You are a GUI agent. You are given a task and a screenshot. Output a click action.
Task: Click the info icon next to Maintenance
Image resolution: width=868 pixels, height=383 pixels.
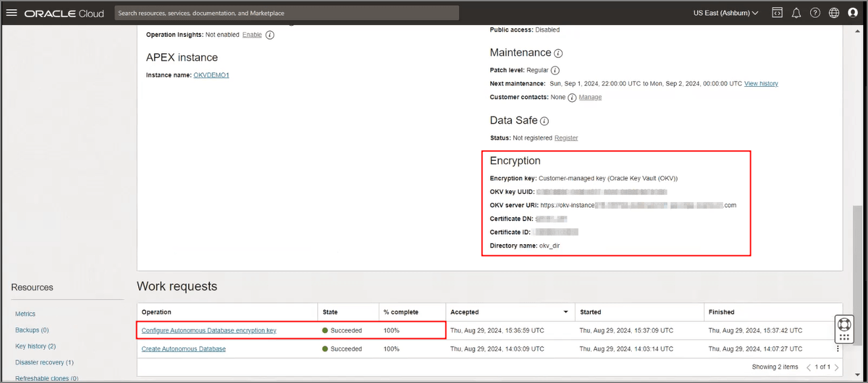coord(558,53)
